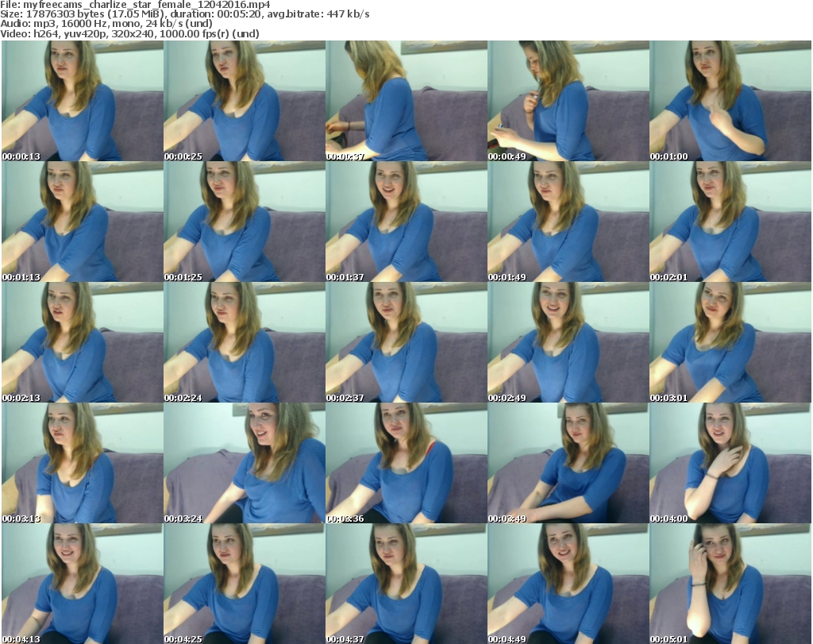Screen dimensions: 813x644
Task: Click the File name line in header
Action: tap(135, 5)
